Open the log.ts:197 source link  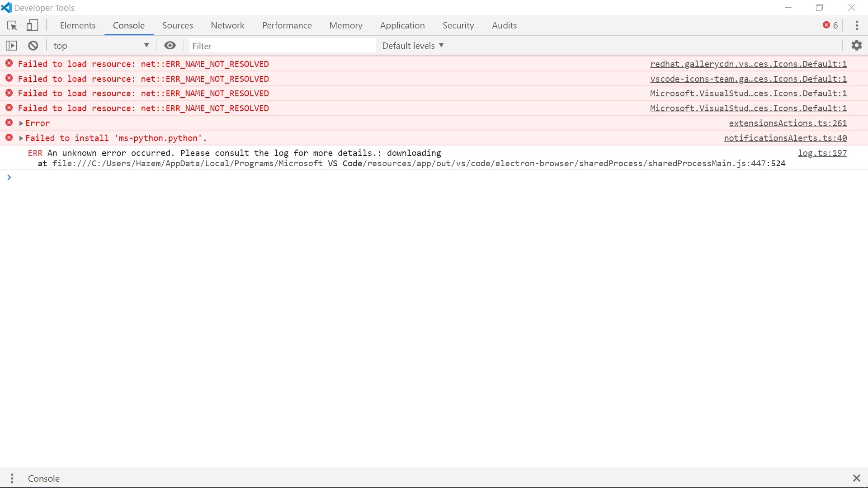click(x=822, y=153)
